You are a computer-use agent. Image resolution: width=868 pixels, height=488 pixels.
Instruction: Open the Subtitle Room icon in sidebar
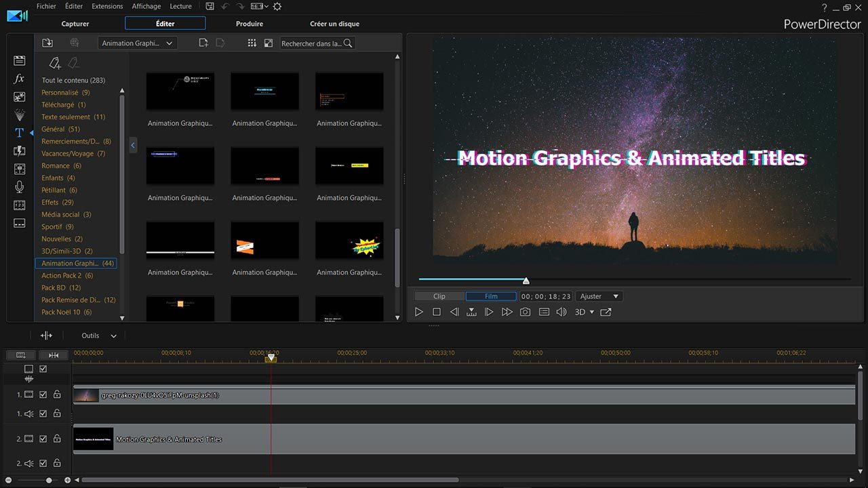tap(19, 223)
